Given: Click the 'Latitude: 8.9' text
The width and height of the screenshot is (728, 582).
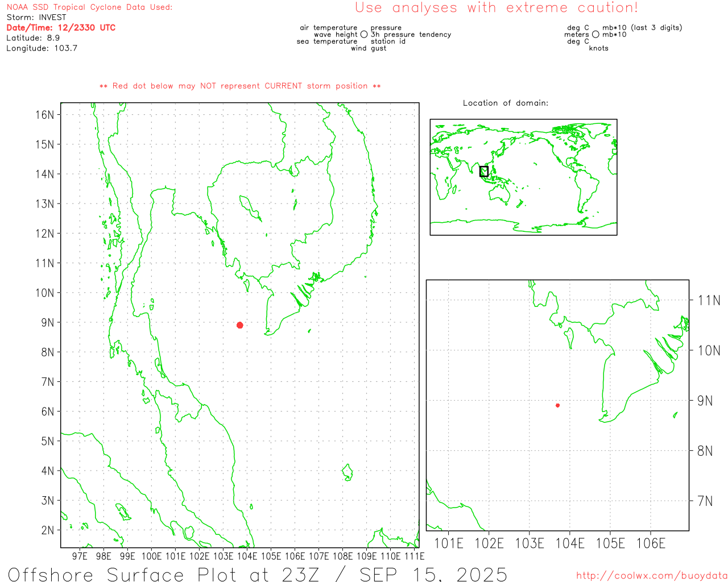Looking at the screenshot, I should (x=33, y=38).
